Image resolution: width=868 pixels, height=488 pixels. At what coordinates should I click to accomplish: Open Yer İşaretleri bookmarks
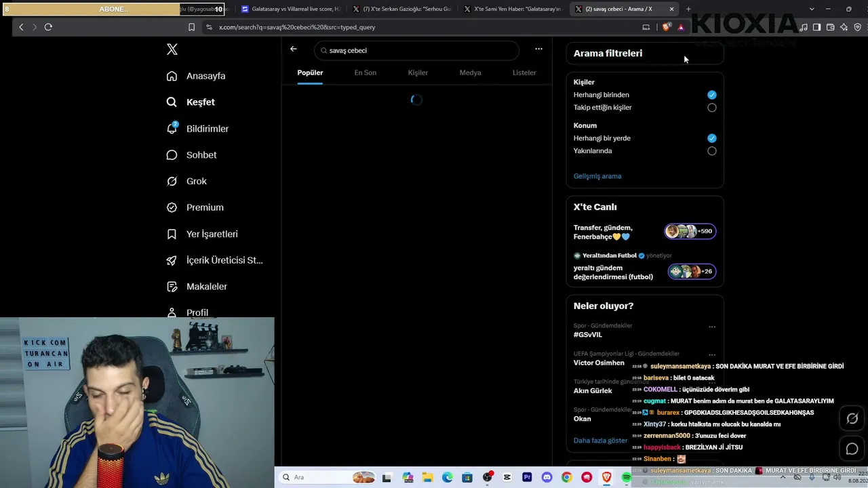click(202, 234)
